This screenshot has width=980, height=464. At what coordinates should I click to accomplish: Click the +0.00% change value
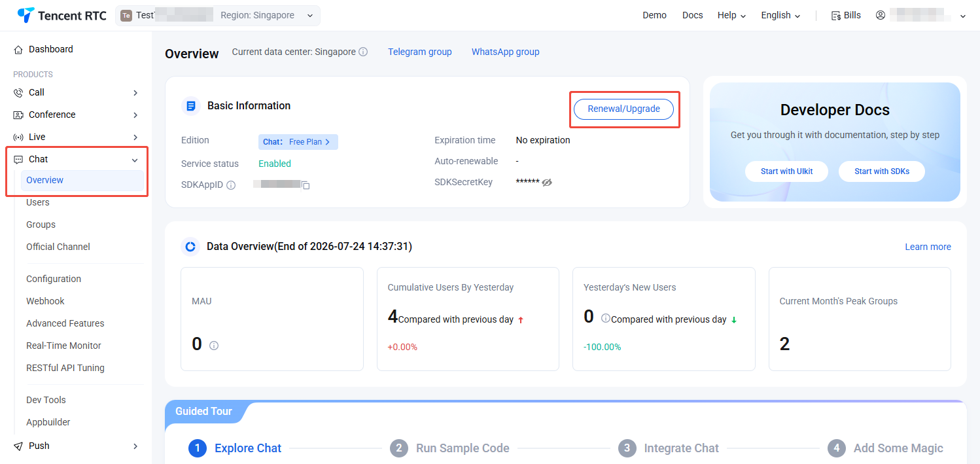(x=402, y=347)
